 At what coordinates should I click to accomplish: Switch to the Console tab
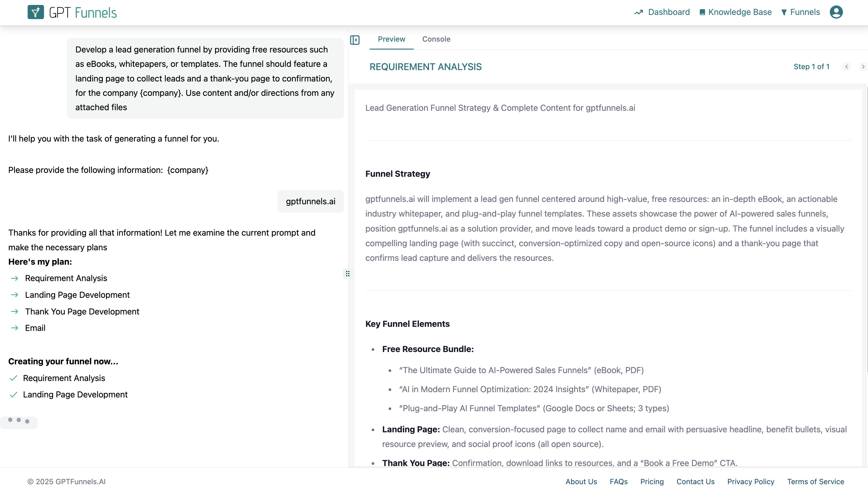tap(436, 39)
